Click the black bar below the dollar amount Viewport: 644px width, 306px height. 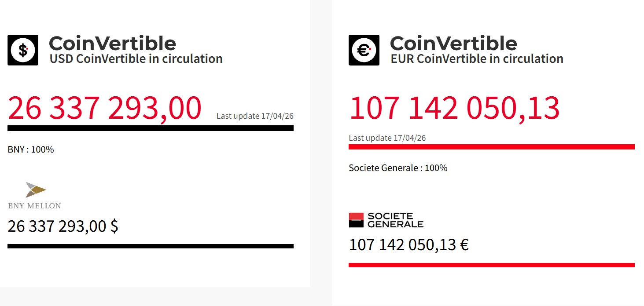tap(151, 246)
